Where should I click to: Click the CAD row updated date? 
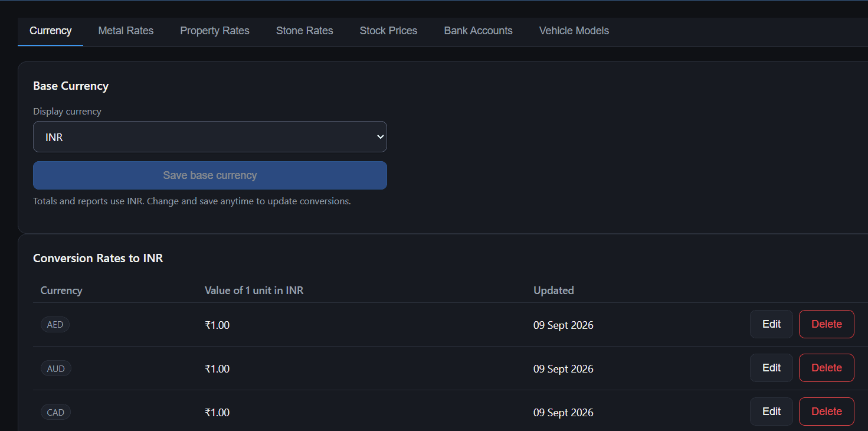tap(564, 413)
